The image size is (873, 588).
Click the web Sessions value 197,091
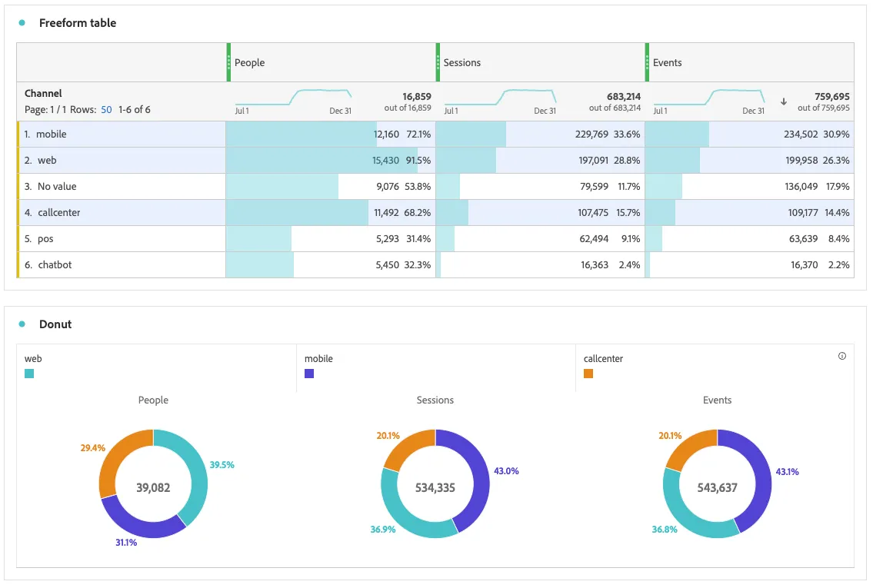[x=594, y=160]
